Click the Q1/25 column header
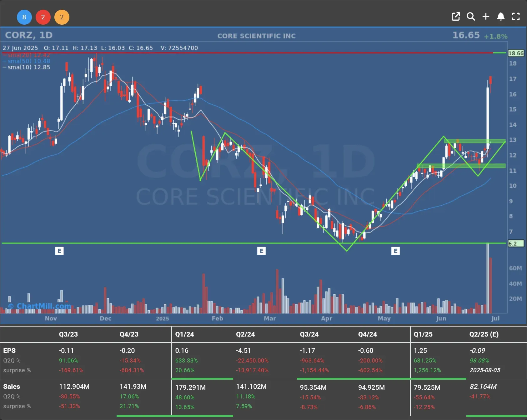This screenshot has height=420, width=527. coord(423,334)
